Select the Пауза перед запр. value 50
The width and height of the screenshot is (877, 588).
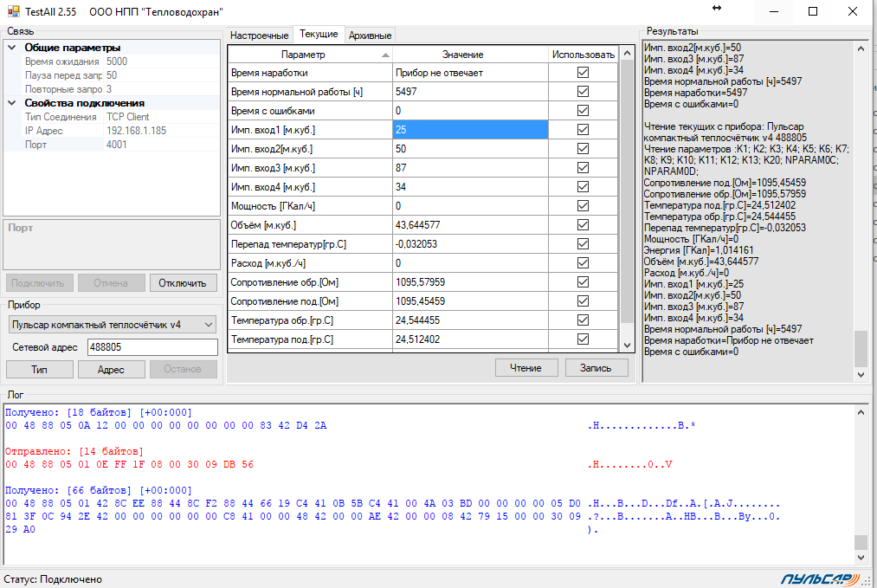coord(162,75)
